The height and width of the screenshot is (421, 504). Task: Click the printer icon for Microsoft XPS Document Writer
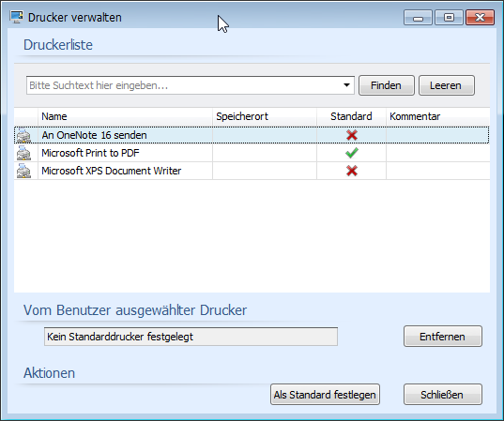pos(23,171)
